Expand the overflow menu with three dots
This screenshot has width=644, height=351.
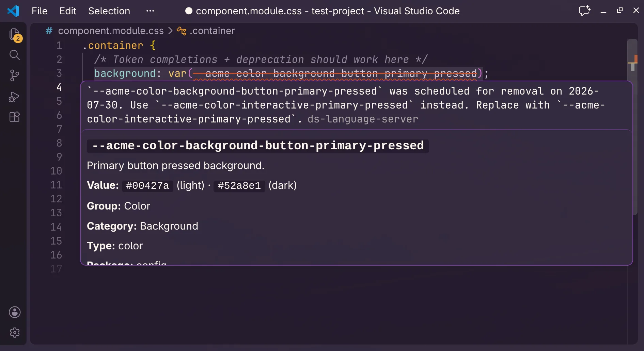click(150, 11)
